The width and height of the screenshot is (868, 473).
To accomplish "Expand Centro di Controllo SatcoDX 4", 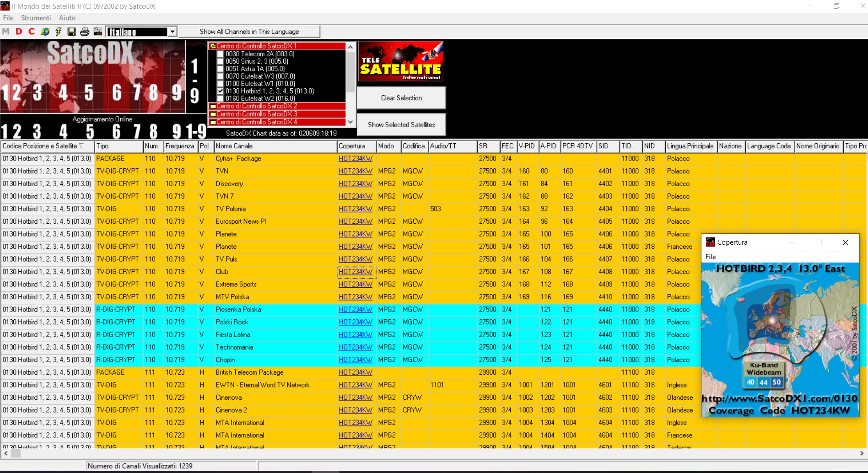I will click(276, 122).
